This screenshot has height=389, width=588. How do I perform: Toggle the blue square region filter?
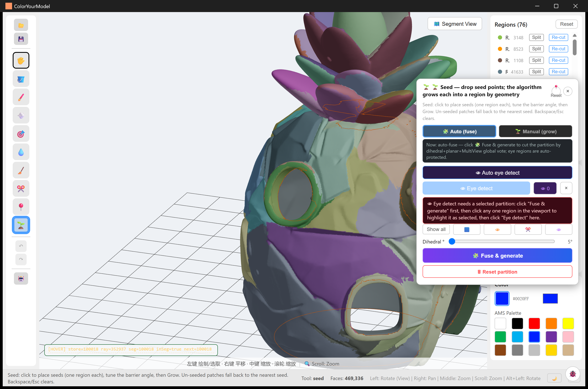[467, 230]
